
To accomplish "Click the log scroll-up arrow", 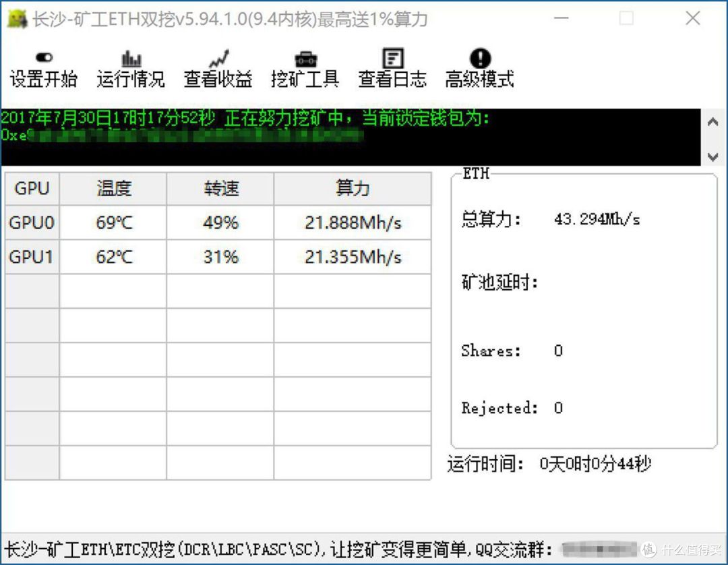I will pyautogui.click(x=713, y=121).
